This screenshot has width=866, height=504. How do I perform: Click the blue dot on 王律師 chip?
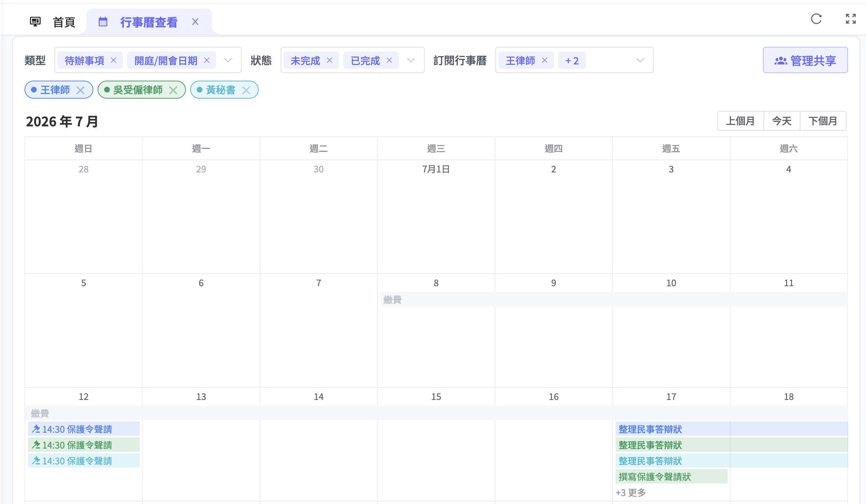pyautogui.click(x=34, y=90)
